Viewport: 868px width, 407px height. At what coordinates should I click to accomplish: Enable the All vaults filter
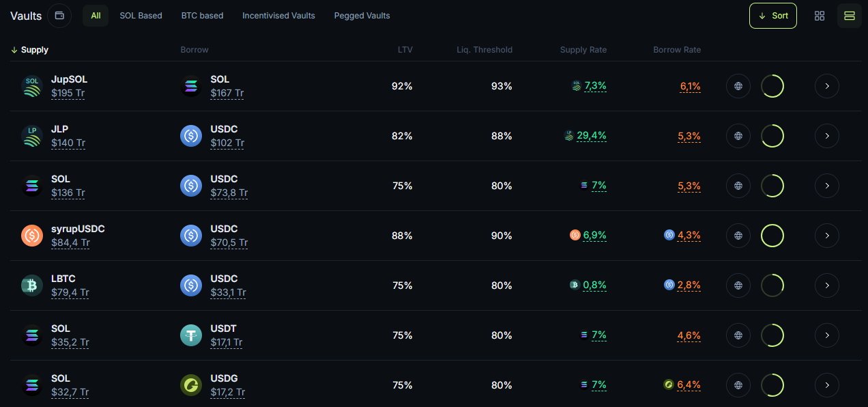pyautogui.click(x=95, y=15)
